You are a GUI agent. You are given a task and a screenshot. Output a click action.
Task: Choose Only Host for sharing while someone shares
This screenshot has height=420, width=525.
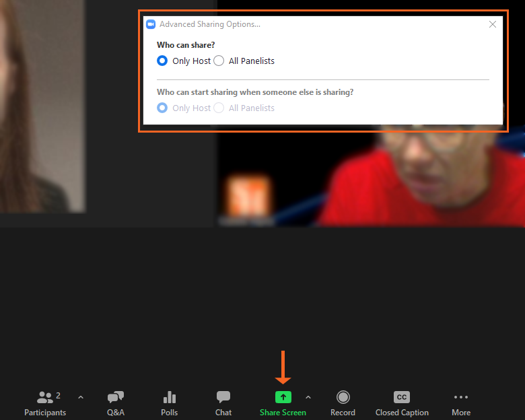pyautogui.click(x=162, y=108)
